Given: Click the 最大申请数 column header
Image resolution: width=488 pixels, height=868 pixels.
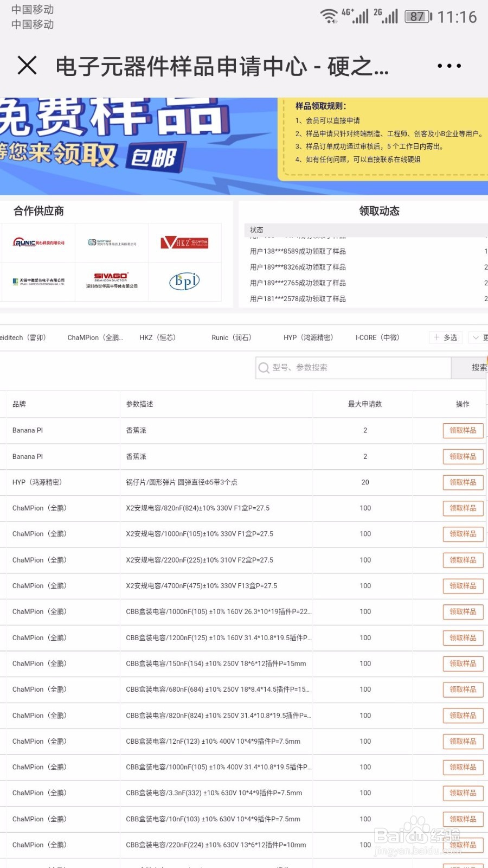Looking at the screenshot, I should tap(365, 404).
